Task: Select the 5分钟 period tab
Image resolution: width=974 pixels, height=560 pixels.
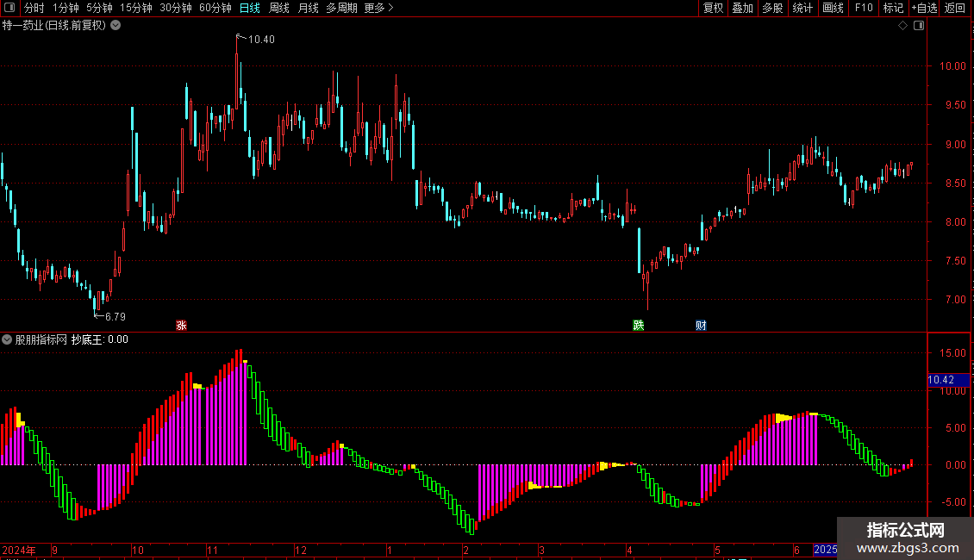Action: [99, 8]
